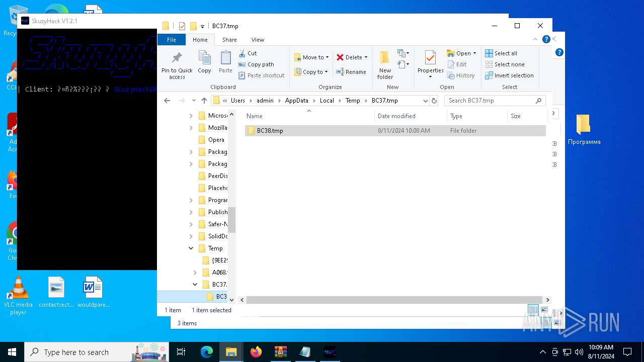Click Invert selection
The height and width of the screenshot is (362, 644).
(509, 75)
